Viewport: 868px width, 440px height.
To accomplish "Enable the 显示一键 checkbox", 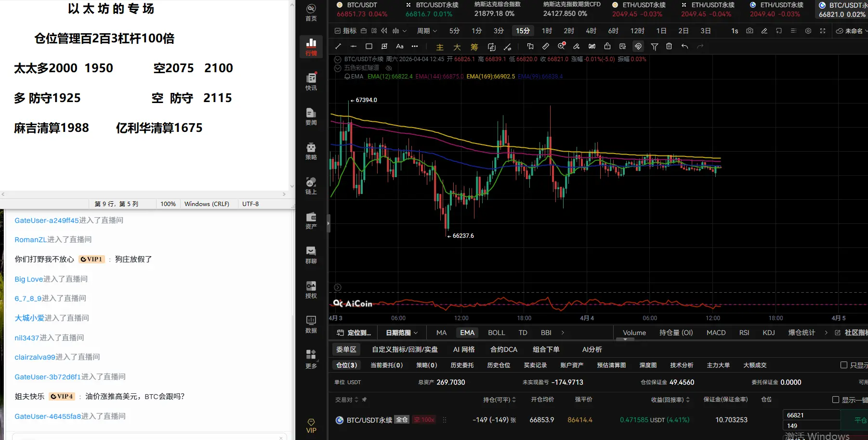I will (x=836, y=400).
